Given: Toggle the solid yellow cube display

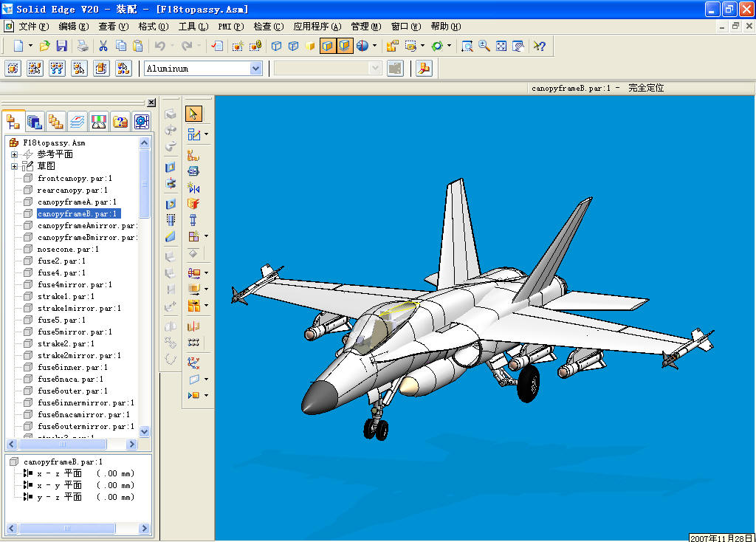Looking at the screenshot, I should [x=310, y=46].
